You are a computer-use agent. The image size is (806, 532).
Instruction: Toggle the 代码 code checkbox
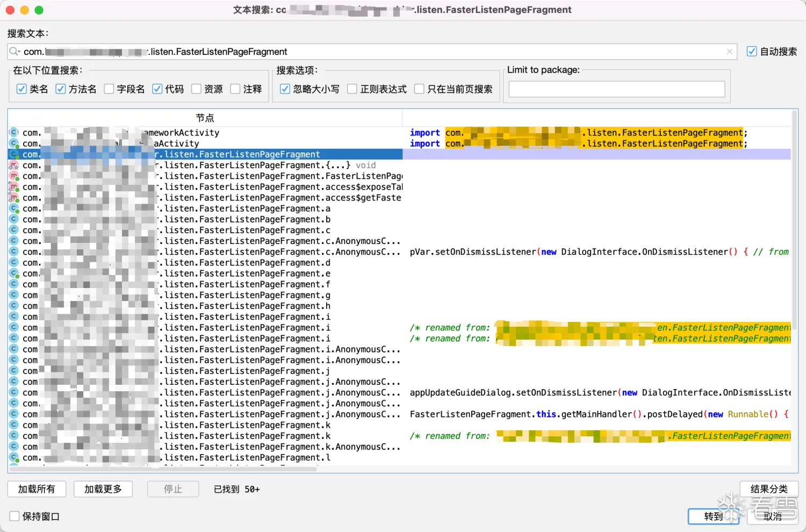(157, 89)
